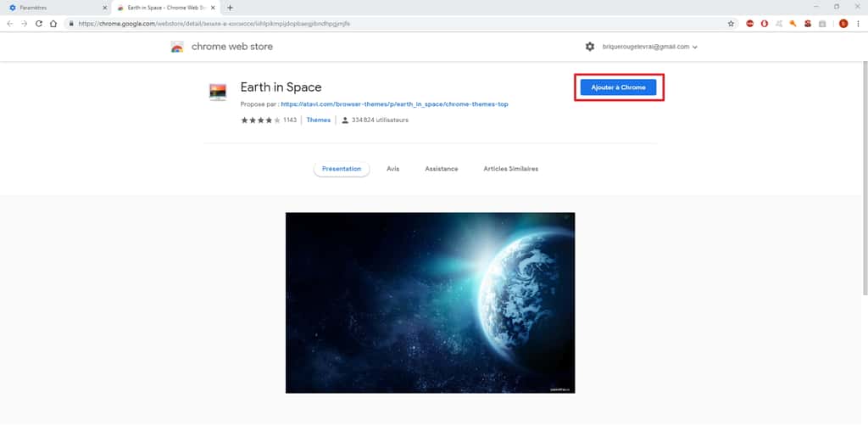Image resolution: width=868 pixels, height=448 pixels.
Task: Close the Paramètres tab
Action: (x=104, y=8)
